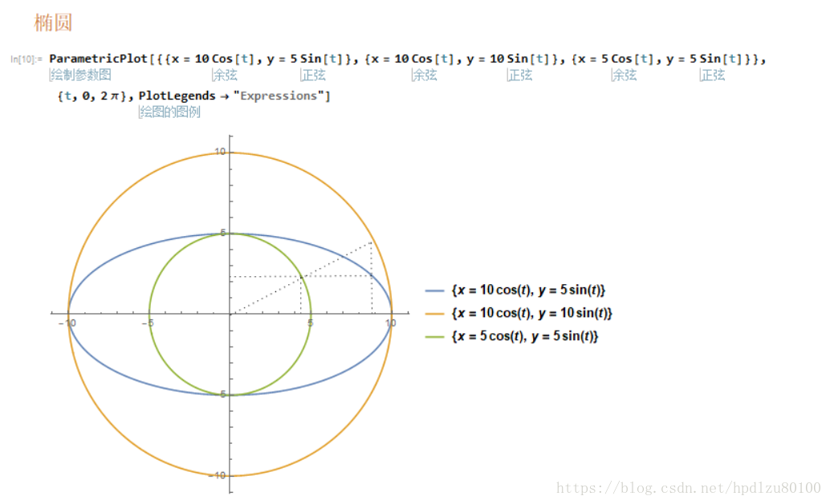Click the 绘图的图例 annotation under PlotLegends
This screenshot has width=830, height=504.
(x=169, y=112)
